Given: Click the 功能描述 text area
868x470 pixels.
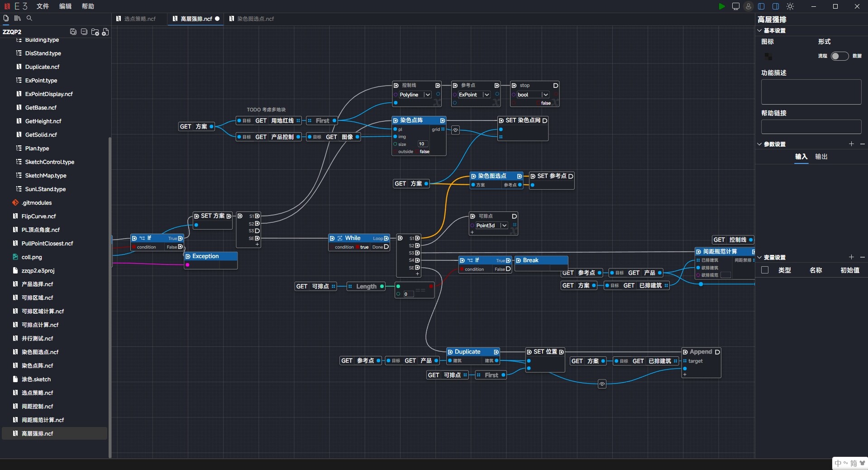Looking at the screenshot, I should tap(811, 92).
